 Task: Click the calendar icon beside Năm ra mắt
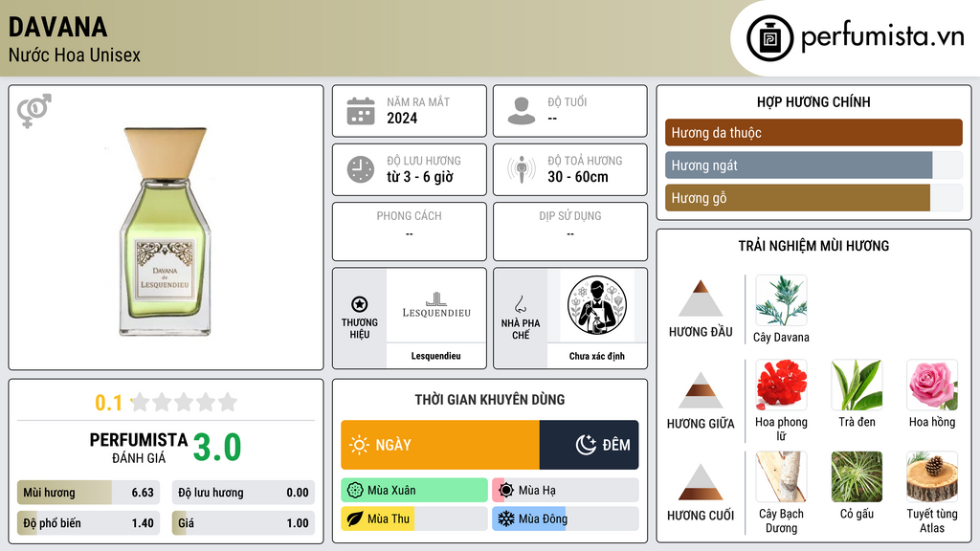click(x=361, y=111)
